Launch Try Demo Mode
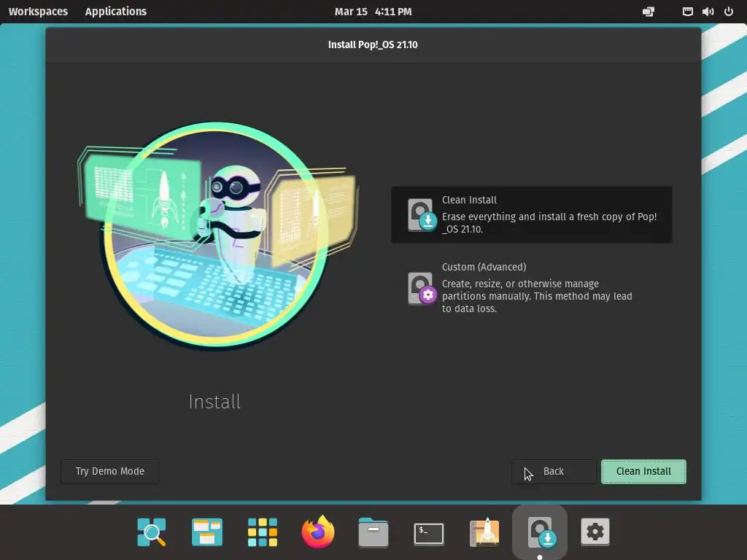The image size is (747, 560). [110, 472]
